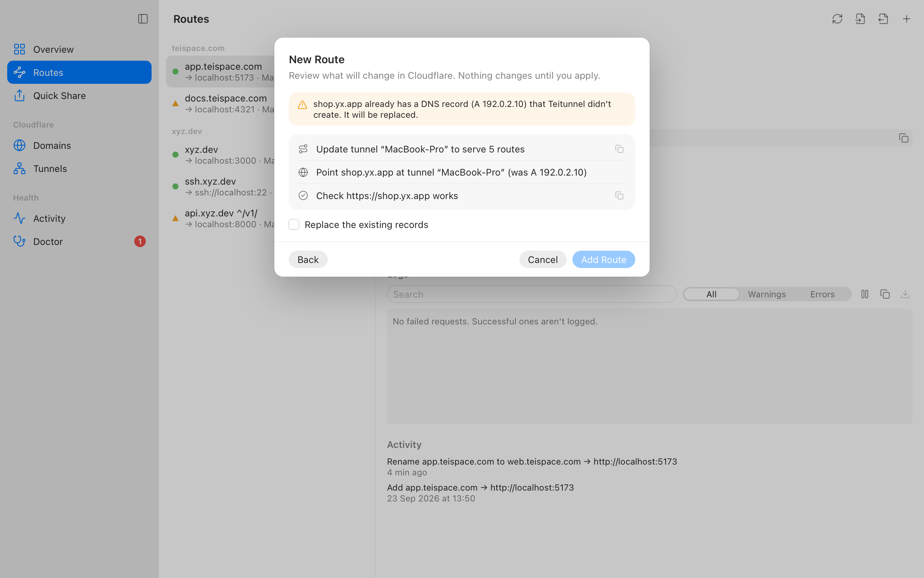This screenshot has height=578, width=924.
Task: Click the 'No failed requests' log message
Action: point(495,322)
